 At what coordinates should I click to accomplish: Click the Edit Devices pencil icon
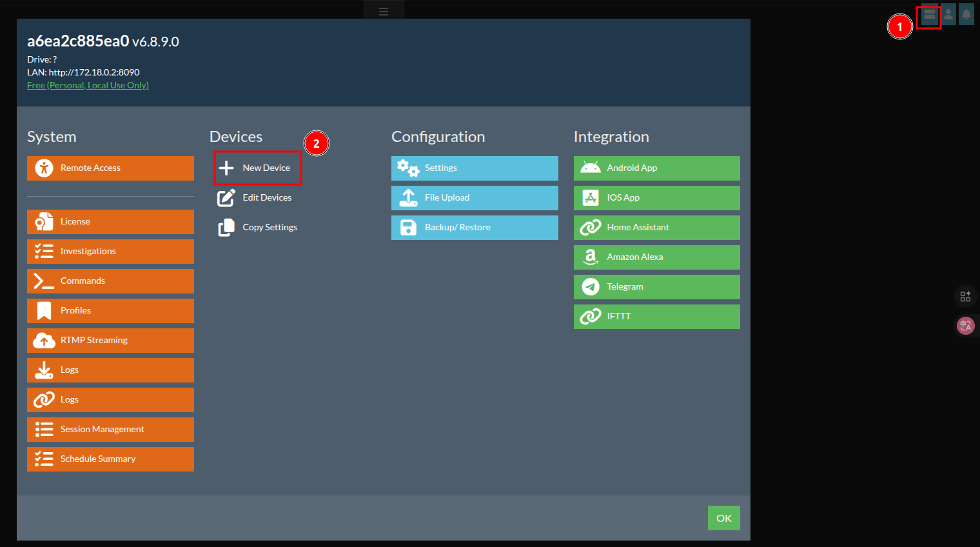[x=226, y=198]
